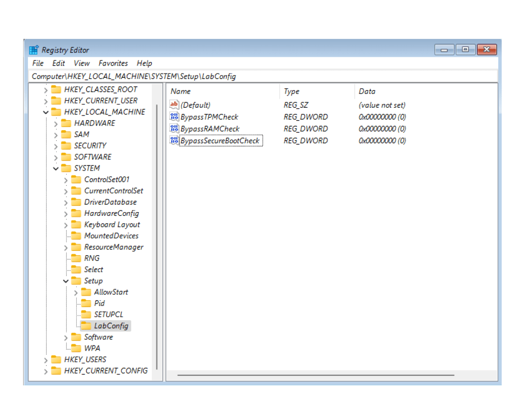Viewport: 522px width, 420px height.
Task: Select the Software key under SYSTEM
Action: click(x=99, y=337)
